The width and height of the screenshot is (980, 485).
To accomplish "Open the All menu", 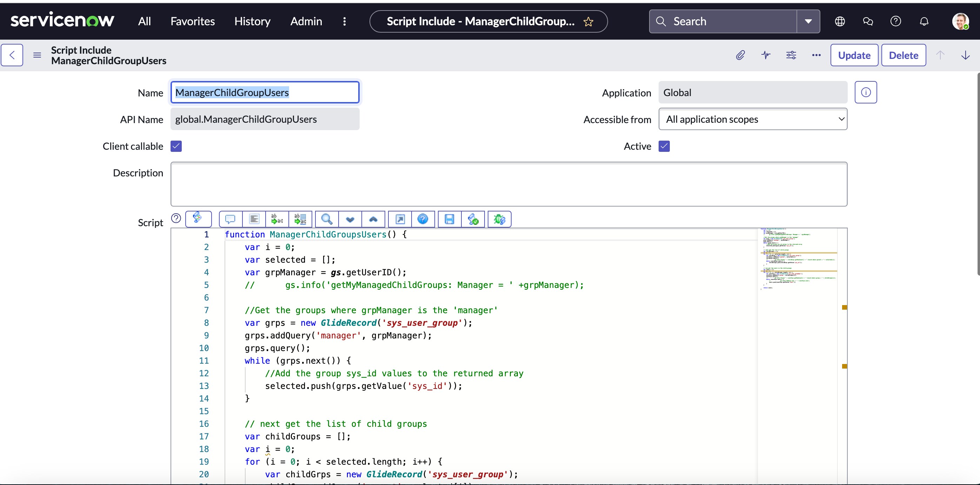I will (x=144, y=21).
